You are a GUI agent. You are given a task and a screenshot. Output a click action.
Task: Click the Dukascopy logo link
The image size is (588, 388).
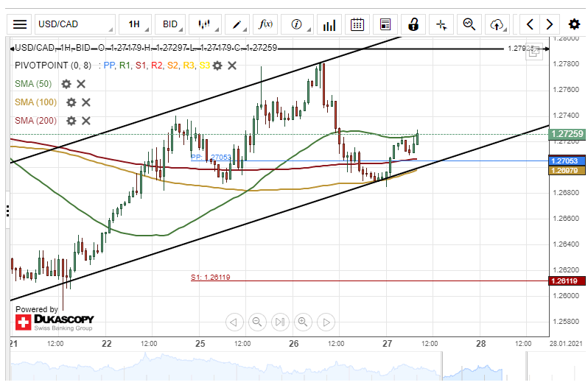[x=55, y=321]
